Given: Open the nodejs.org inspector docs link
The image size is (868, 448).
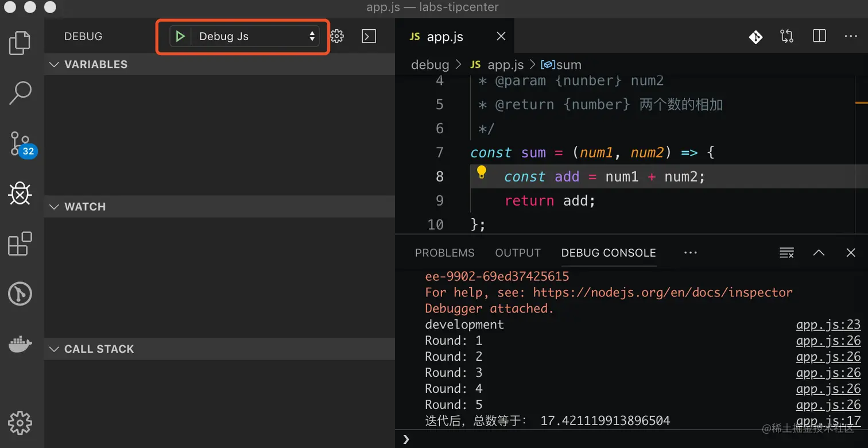Looking at the screenshot, I should 662,292.
